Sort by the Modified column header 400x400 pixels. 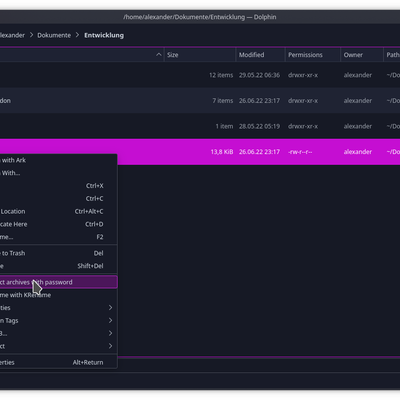point(260,55)
